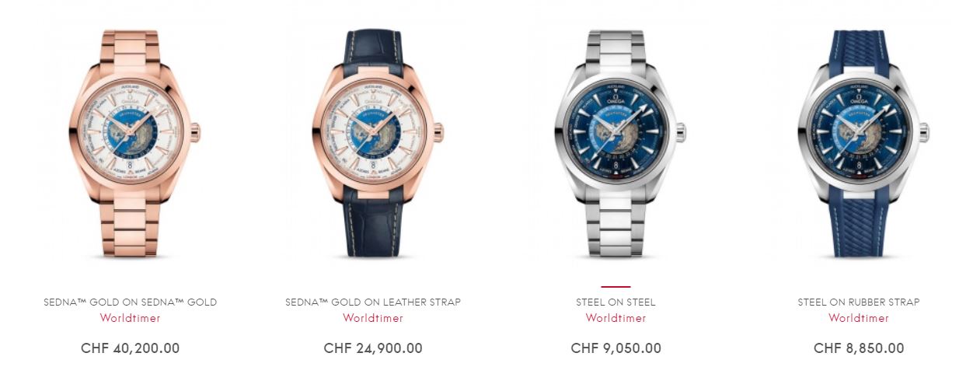The width and height of the screenshot is (980, 388).
Task: Select the steel on steel watch dial
Action: [x=616, y=131]
